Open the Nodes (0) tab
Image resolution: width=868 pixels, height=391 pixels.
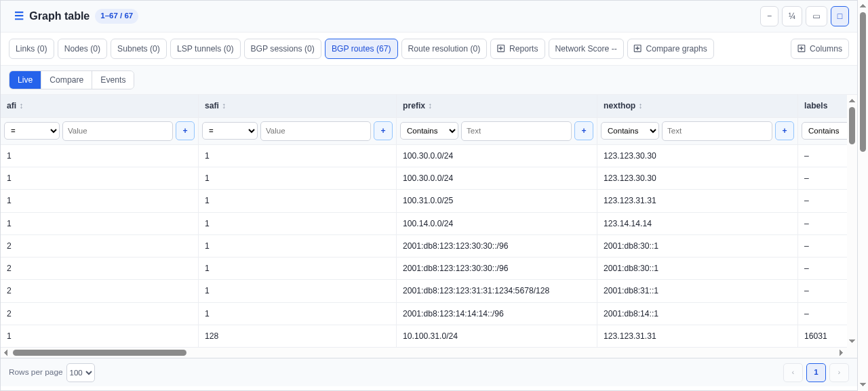(82, 49)
